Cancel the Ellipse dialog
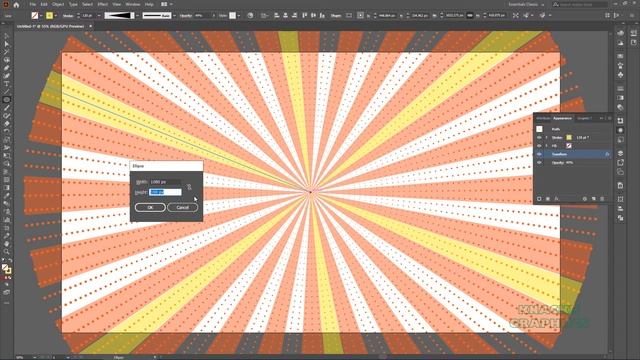 (x=182, y=207)
